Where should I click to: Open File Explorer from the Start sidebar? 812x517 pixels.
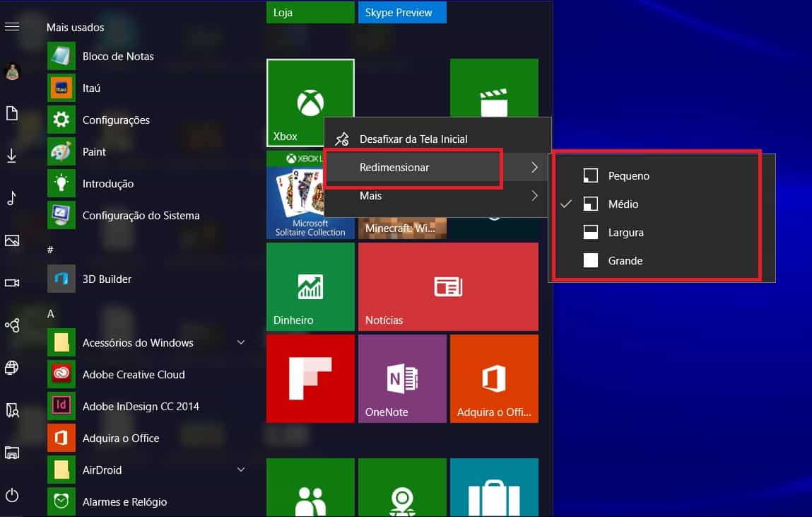click(12, 453)
